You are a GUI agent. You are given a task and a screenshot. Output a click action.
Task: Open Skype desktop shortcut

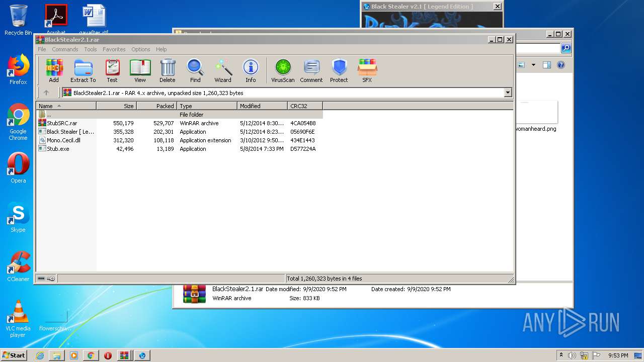click(x=18, y=217)
